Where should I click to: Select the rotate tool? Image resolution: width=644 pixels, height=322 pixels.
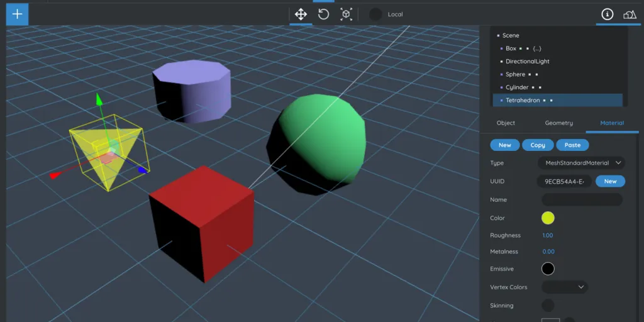pos(323,14)
